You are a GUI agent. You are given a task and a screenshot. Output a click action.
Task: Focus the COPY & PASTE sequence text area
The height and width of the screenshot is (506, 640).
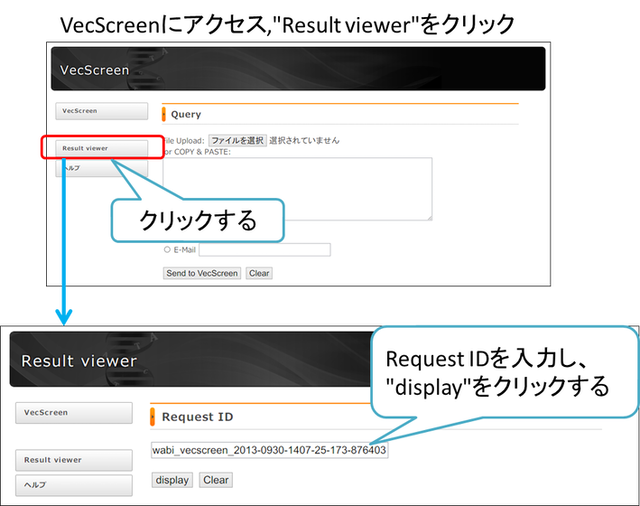click(297, 188)
